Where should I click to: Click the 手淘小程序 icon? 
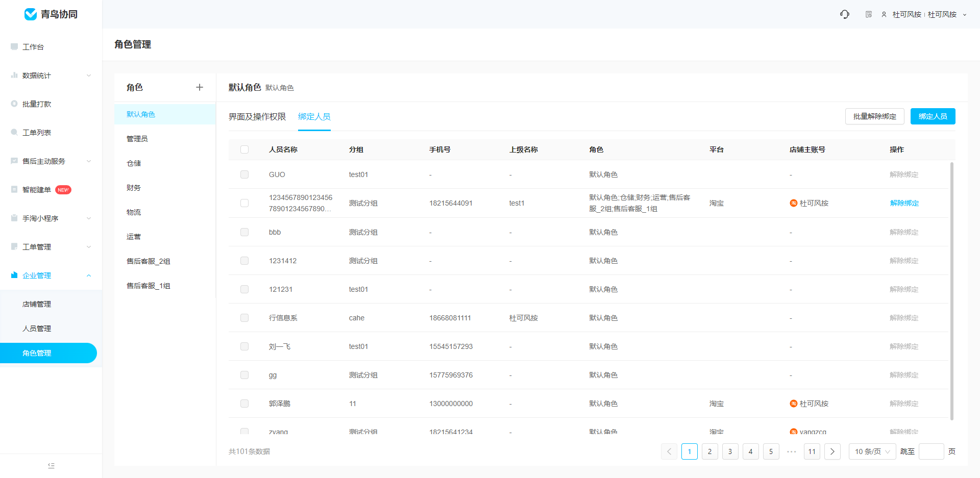[14, 218]
